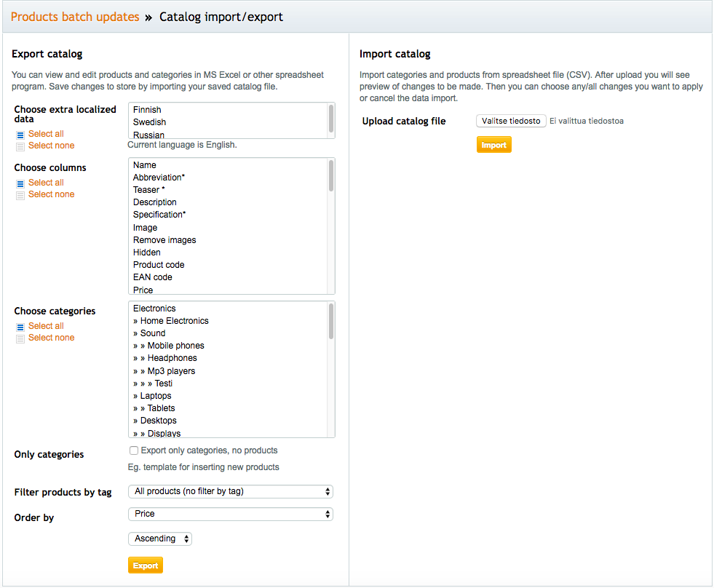Screen dimensions: 714x588
Task: Enable Export only categories checkbox
Action: (x=134, y=450)
